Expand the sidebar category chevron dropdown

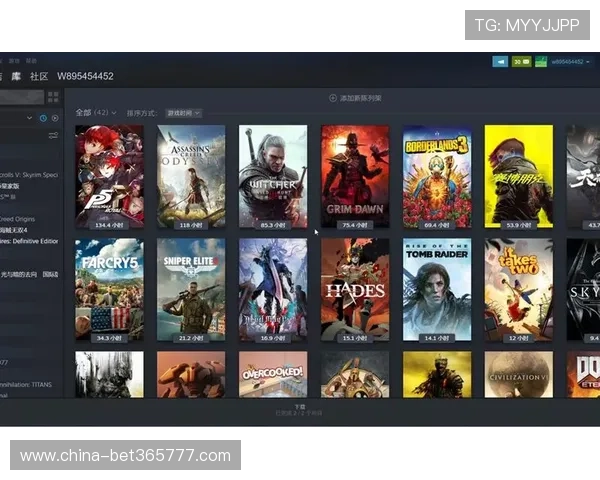click(x=31, y=118)
